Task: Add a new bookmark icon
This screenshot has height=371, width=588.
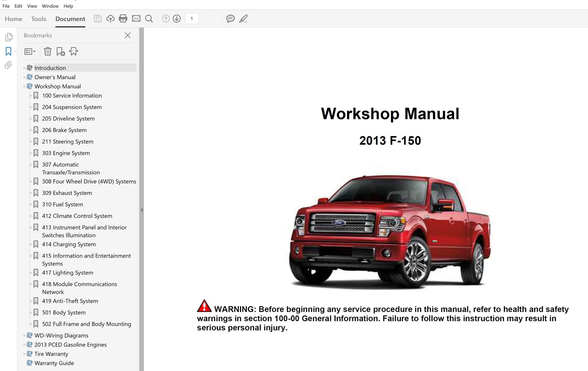Action: 60,52
